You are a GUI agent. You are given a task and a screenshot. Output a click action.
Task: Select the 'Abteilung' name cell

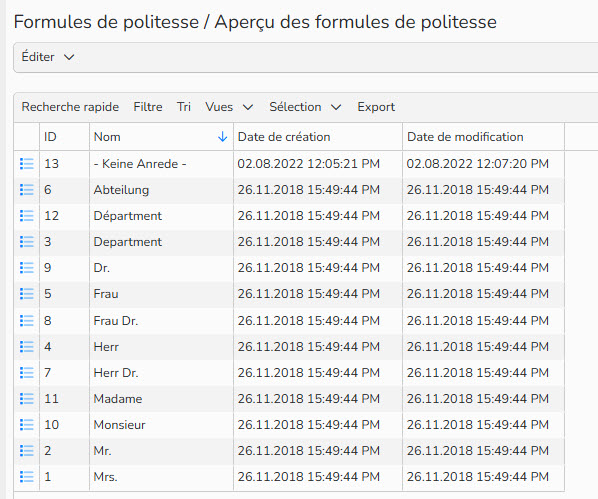pos(161,190)
